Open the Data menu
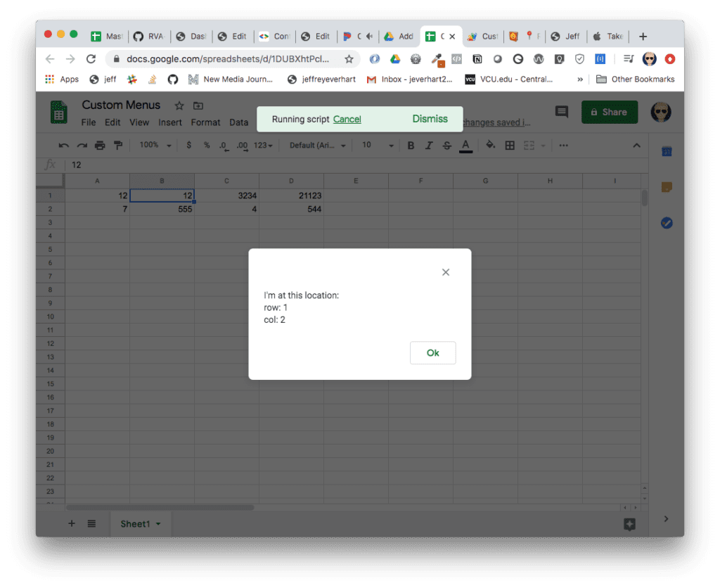720x588 pixels. [239, 122]
